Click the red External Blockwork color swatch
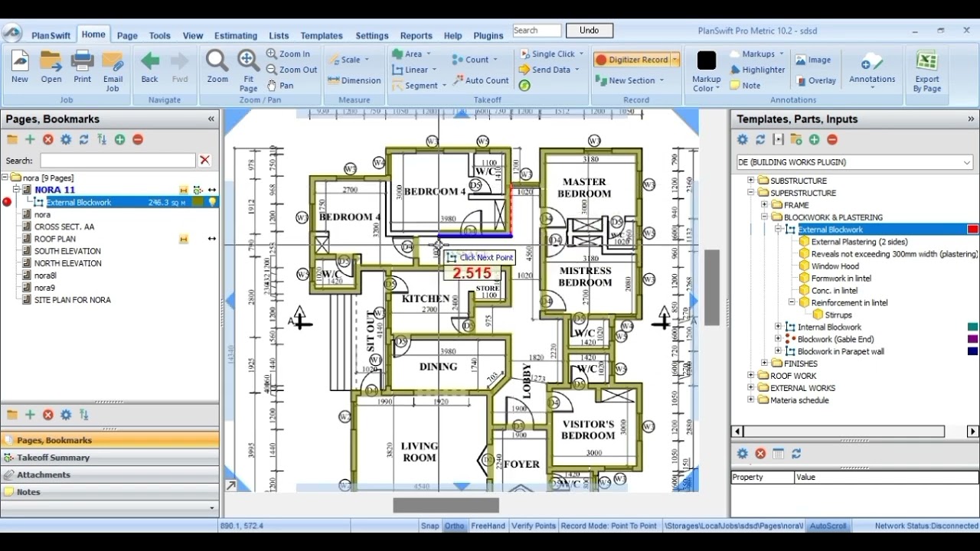980x551 pixels. pos(973,230)
